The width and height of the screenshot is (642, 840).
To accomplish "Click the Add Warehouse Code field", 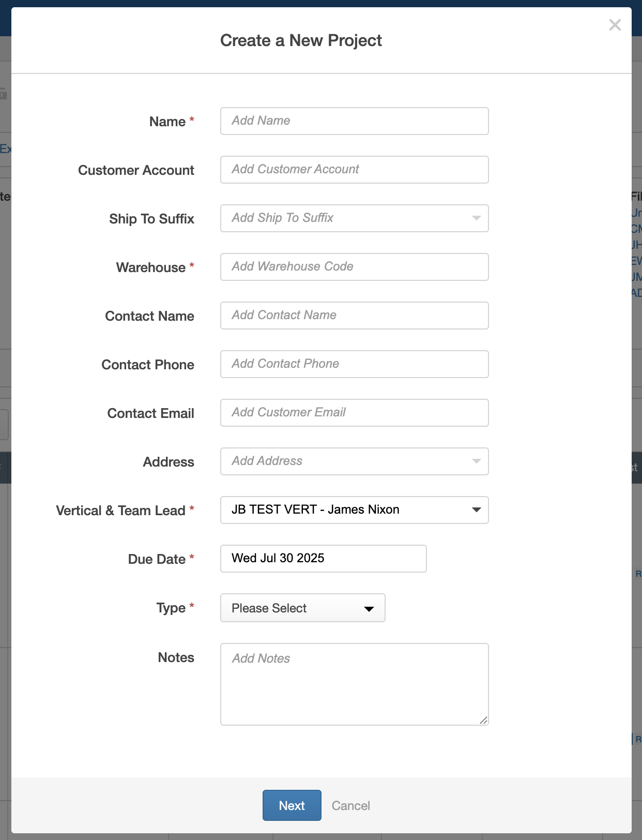I will coord(354,267).
